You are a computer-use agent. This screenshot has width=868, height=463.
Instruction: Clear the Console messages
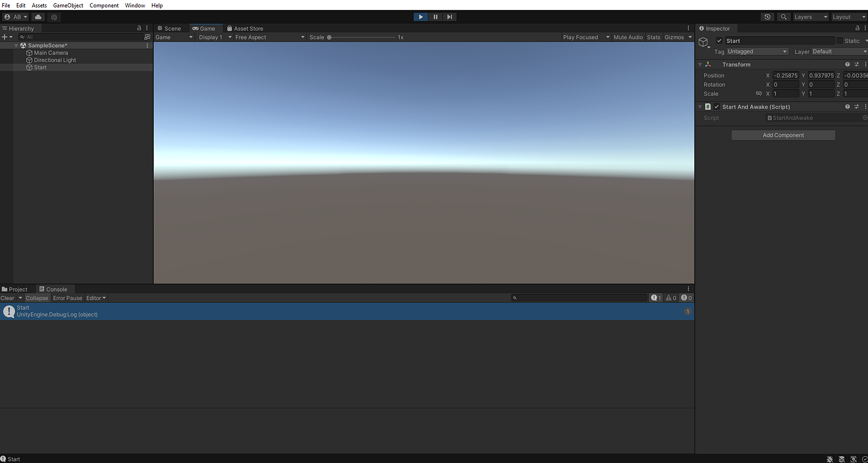[7, 298]
